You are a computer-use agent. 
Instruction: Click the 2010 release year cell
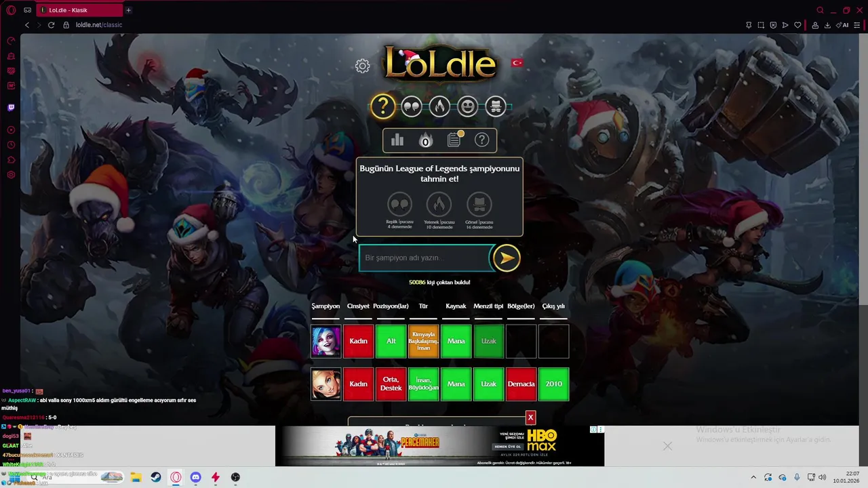click(x=554, y=384)
